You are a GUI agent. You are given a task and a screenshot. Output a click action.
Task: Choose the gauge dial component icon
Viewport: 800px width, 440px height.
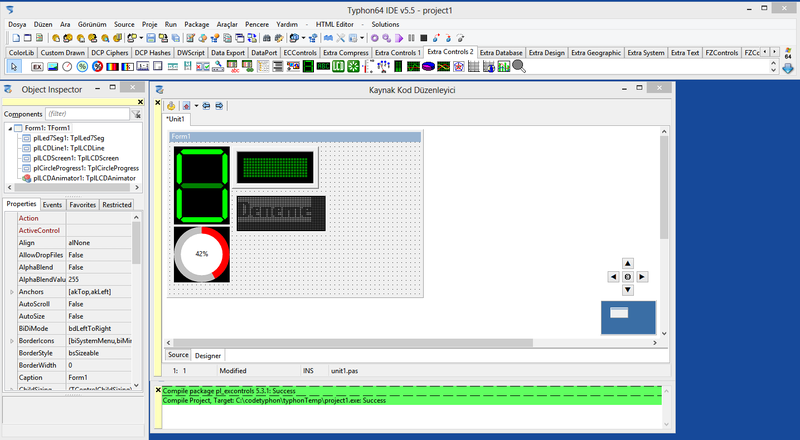tap(67, 66)
